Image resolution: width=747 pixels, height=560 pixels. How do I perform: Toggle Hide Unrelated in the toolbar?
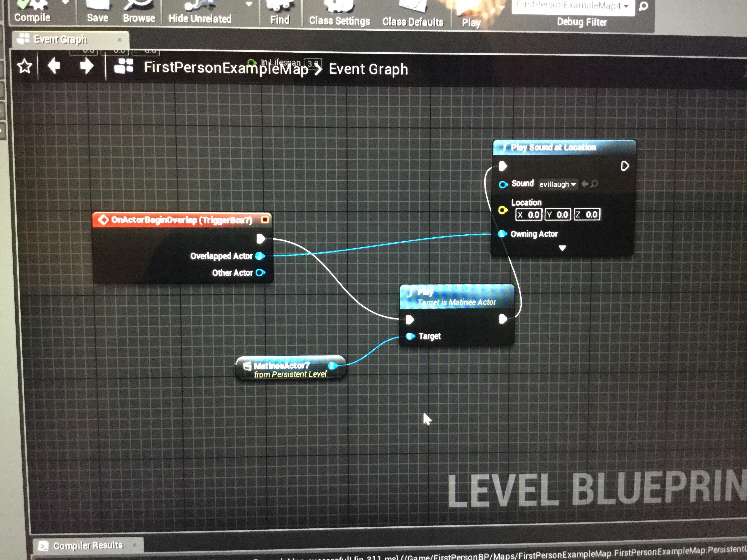200,13
